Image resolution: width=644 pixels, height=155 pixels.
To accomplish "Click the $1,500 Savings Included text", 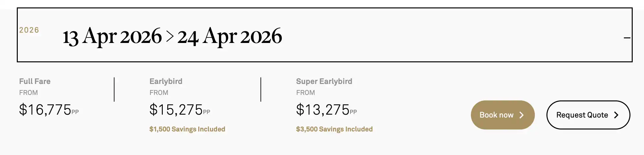I will coord(187,129).
